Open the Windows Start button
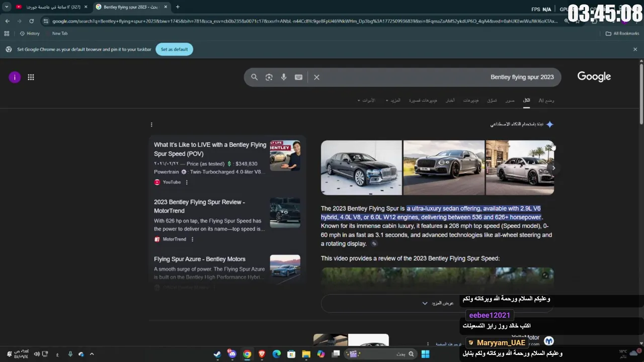 click(425, 354)
